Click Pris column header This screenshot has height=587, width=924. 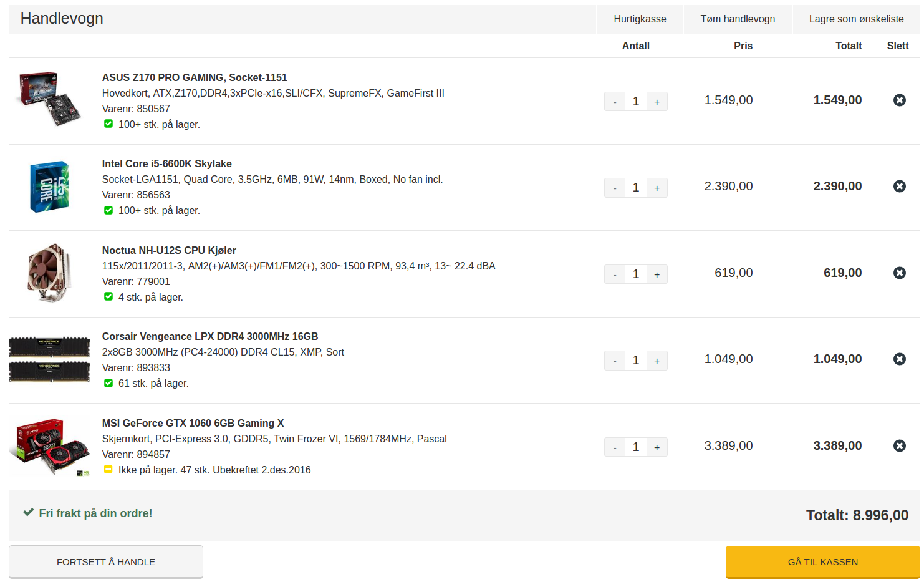coord(743,46)
